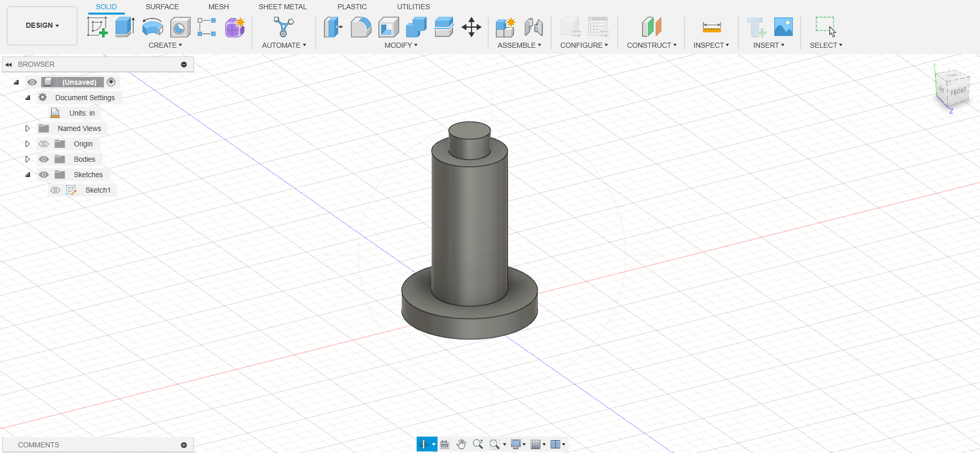Click the Configuration table icon
This screenshot has height=453, width=980.
(598, 27)
